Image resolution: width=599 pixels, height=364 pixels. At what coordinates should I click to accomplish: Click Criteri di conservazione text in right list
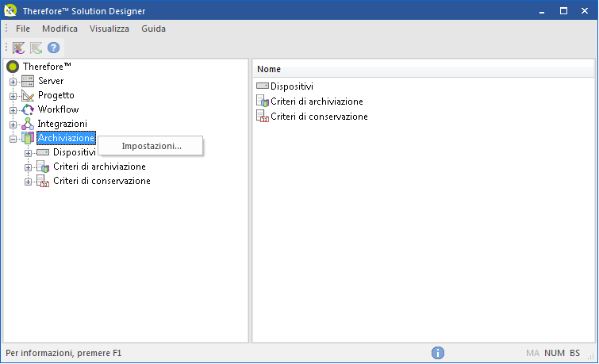(319, 117)
